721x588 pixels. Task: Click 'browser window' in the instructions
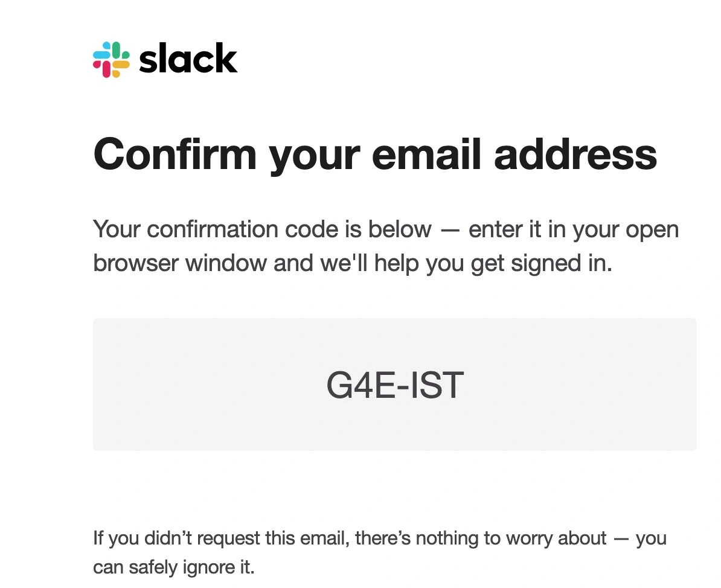point(180,263)
